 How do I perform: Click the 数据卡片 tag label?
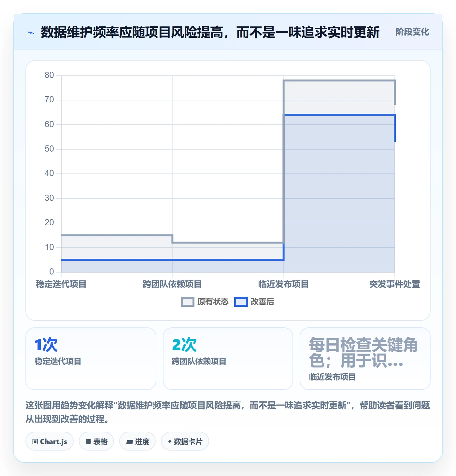(x=188, y=442)
